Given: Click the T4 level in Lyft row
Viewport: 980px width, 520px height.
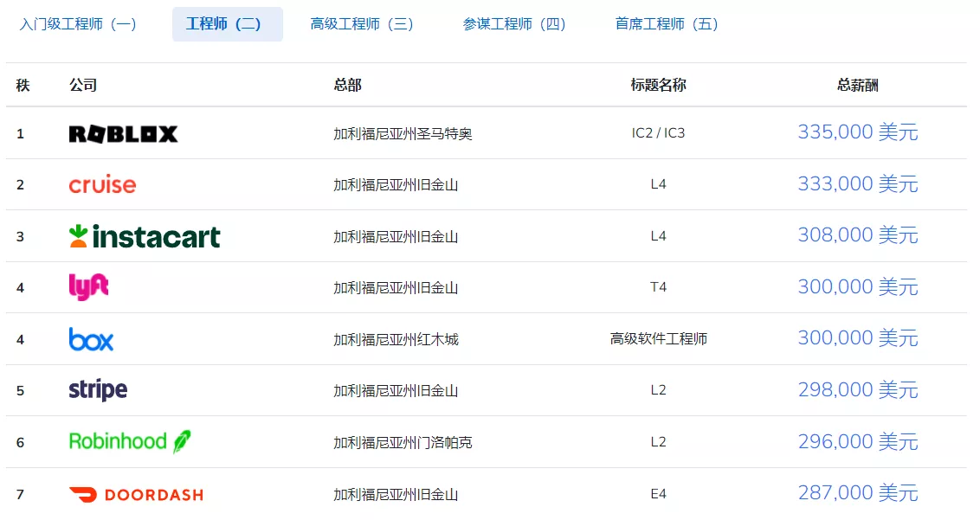Looking at the screenshot, I should click(x=658, y=287).
